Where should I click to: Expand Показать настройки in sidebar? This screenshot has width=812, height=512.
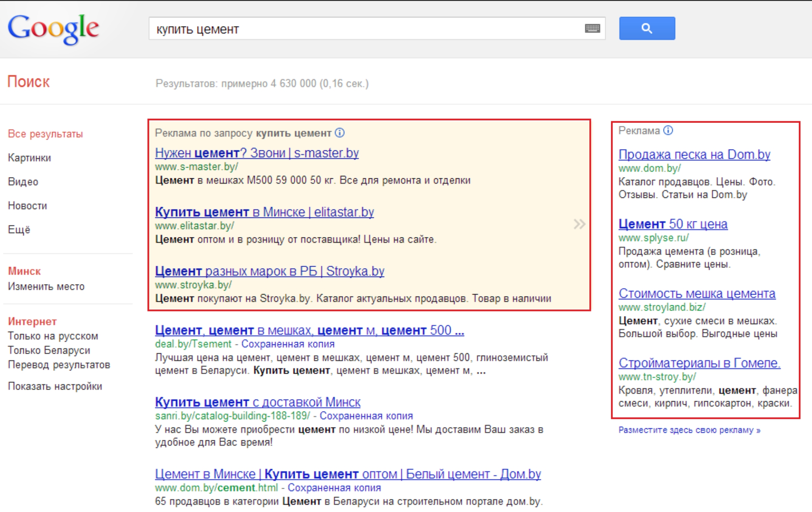55,386
